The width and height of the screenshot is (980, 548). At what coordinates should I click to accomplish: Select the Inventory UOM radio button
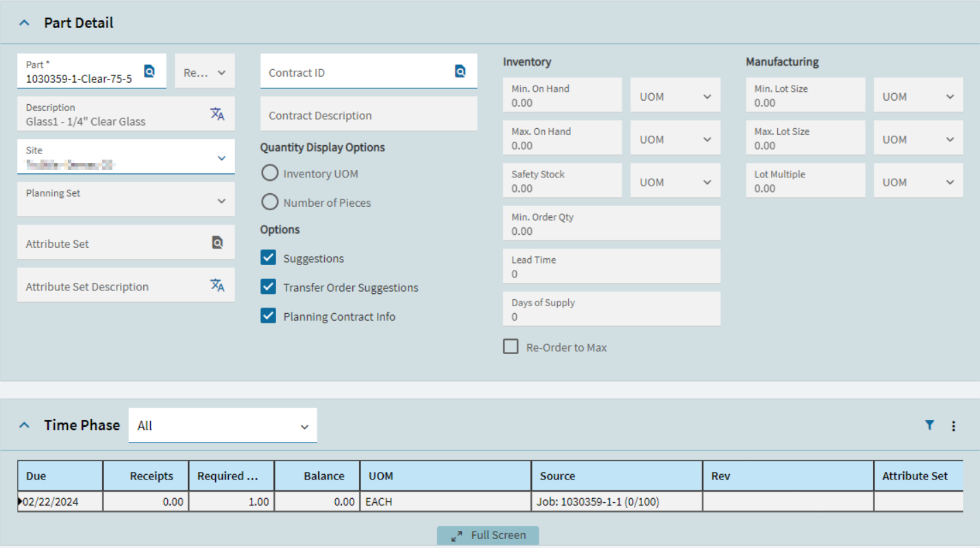(x=270, y=173)
